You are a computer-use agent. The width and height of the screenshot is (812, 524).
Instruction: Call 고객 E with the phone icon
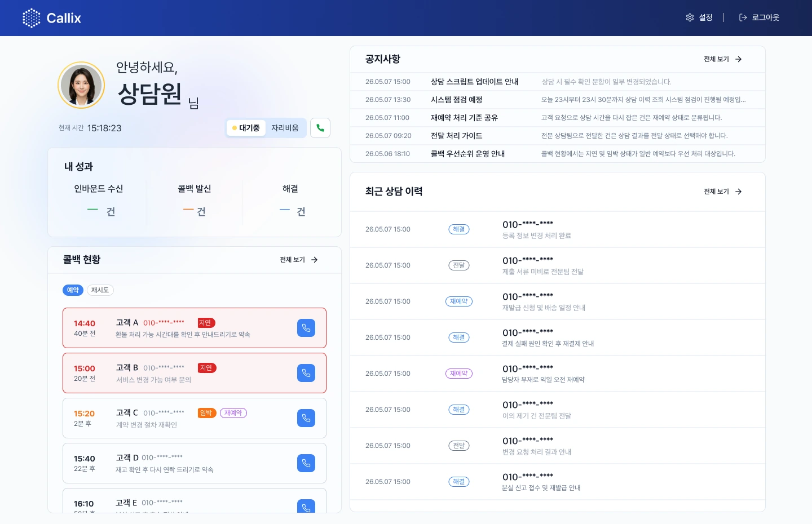(306, 506)
